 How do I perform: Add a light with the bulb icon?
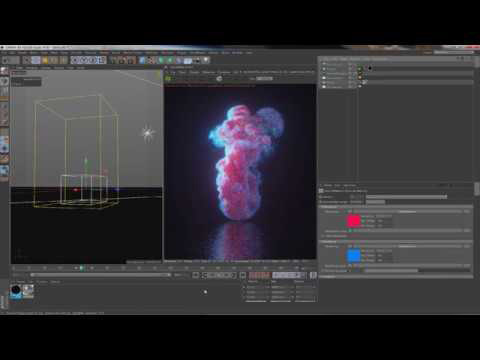tap(206, 60)
